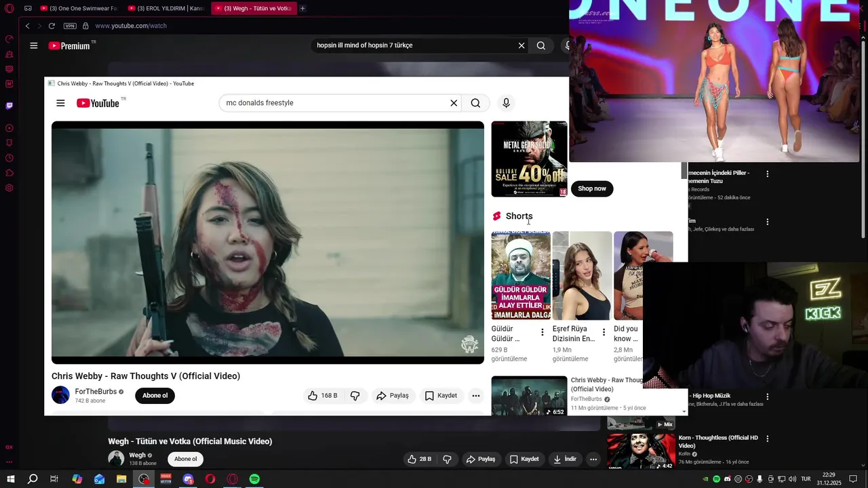Open the Korn - Thoughtless video thumbnail
Screen dimensions: 868x488
(641, 451)
